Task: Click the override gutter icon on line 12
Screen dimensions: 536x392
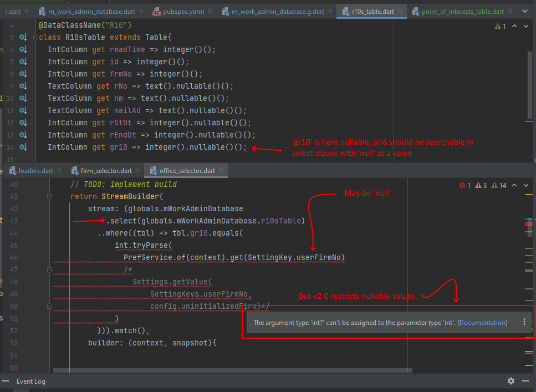Action: pyautogui.click(x=23, y=123)
